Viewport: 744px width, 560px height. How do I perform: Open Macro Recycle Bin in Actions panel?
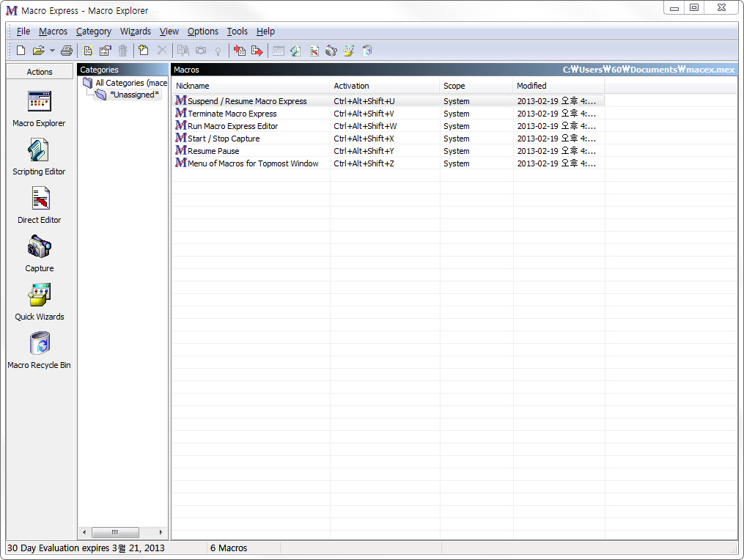[40, 350]
